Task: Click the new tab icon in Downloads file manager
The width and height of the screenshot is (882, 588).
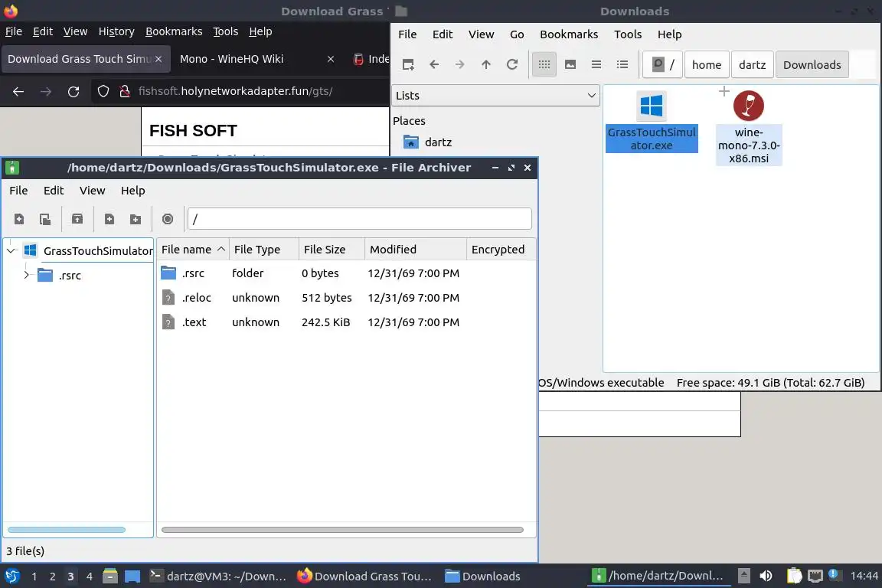Action: tap(408, 65)
